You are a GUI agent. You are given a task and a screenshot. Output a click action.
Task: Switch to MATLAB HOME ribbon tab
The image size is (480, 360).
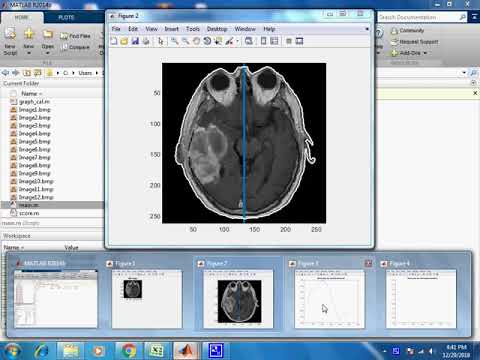22,17
